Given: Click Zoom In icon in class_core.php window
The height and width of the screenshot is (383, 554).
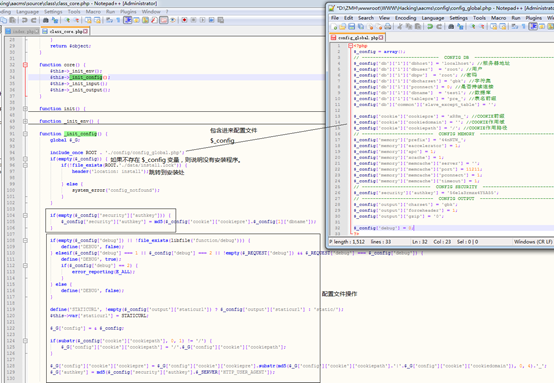Looking at the screenshot, I should pyautogui.click(x=67, y=20).
